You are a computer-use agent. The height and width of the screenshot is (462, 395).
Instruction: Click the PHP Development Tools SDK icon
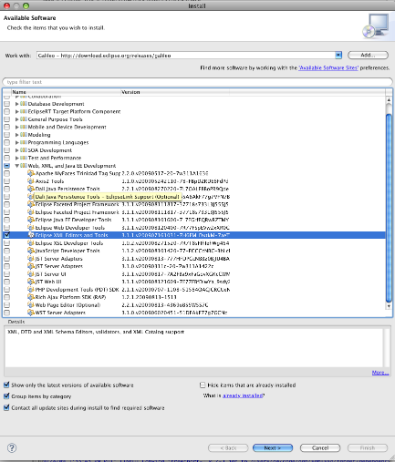pos(31,290)
